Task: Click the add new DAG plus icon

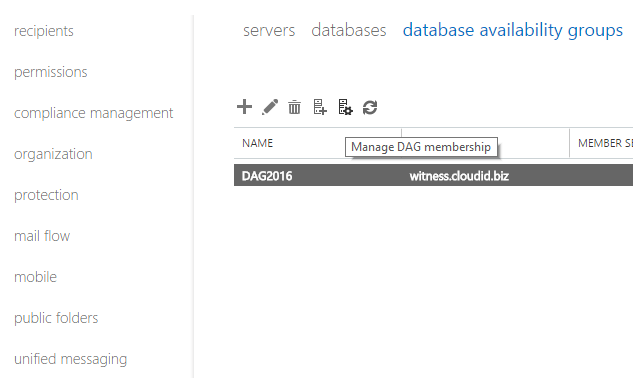Action: (244, 107)
